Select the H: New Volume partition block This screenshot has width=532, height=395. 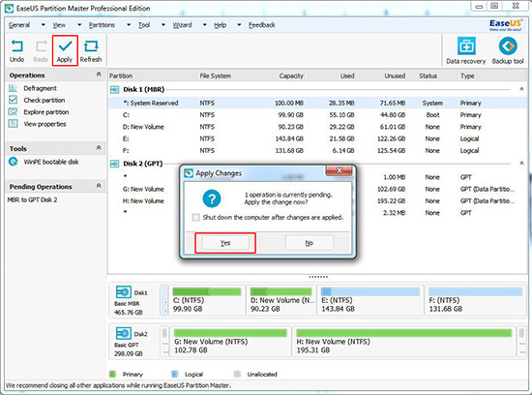404,342
